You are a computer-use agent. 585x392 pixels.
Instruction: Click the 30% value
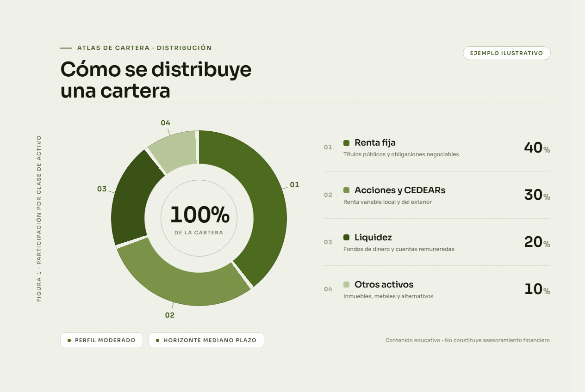click(x=537, y=195)
